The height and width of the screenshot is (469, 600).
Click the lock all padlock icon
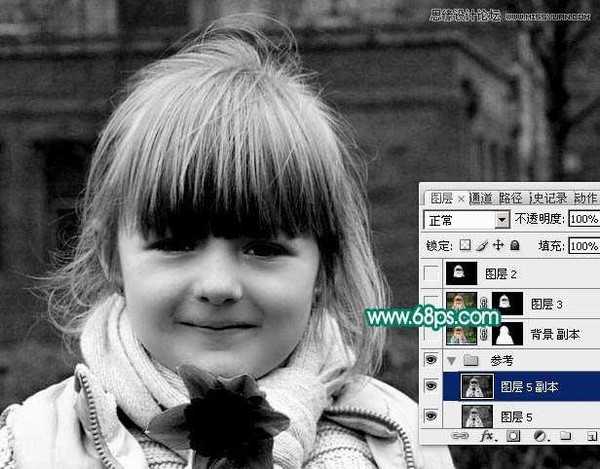click(x=514, y=245)
